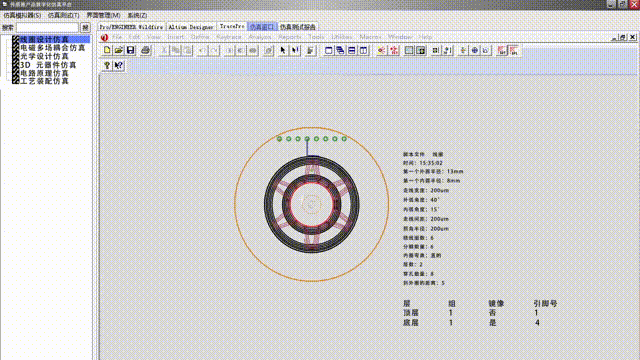Click the search input field
The image size is (640, 360).
tap(47, 27)
